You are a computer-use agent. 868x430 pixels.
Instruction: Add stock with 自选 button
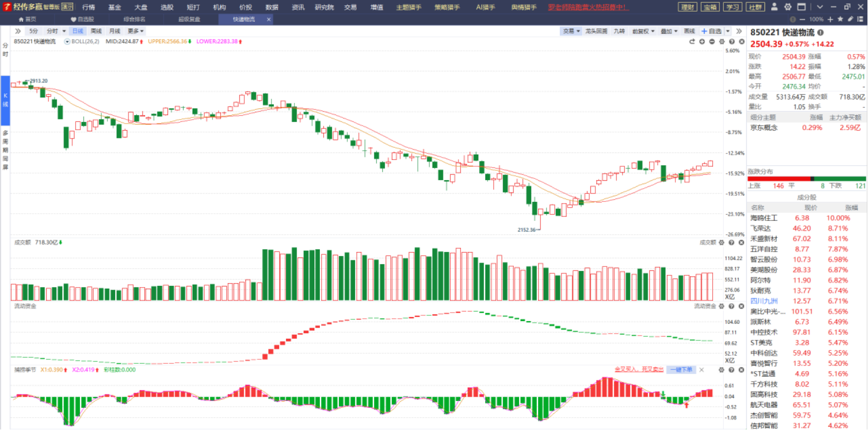pyautogui.click(x=712, y=31)
